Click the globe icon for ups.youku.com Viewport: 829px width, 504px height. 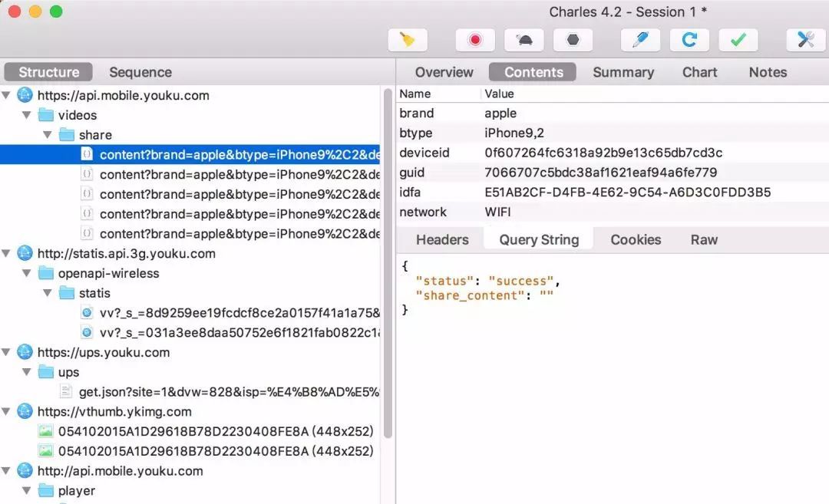point(25,352)
